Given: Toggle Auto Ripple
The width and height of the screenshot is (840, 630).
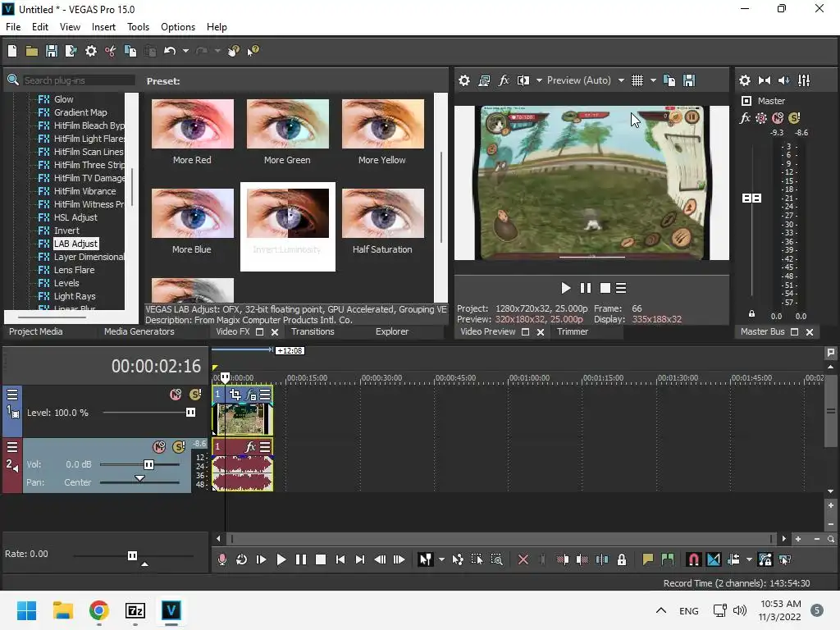Looking at the screenshot, I should [733, 559].
